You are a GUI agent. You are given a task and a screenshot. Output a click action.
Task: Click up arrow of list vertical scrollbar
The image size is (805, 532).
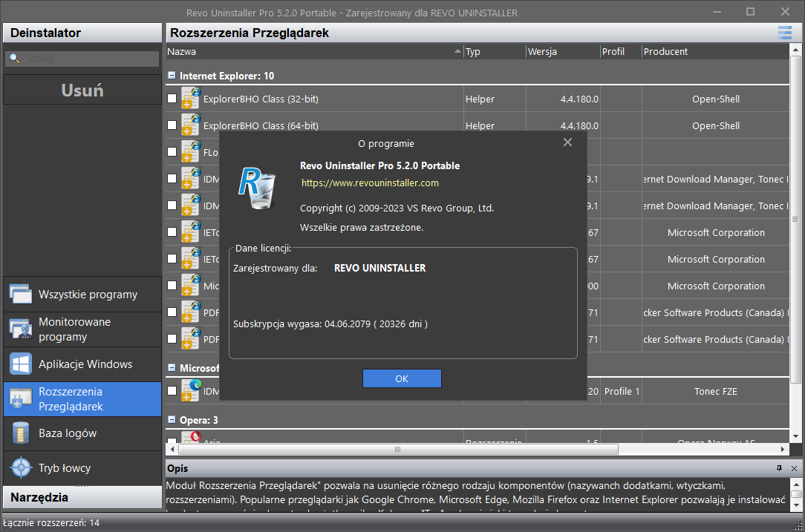tap(795, 50)
